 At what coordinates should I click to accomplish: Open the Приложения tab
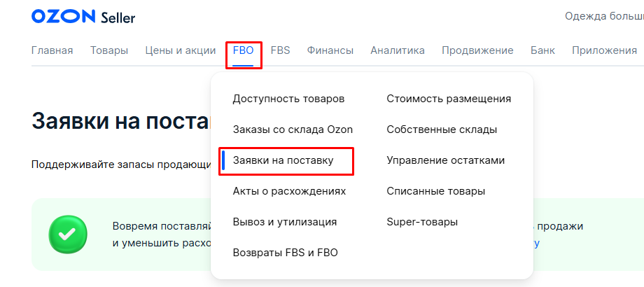pyautogui.click(x=604, y=50)
